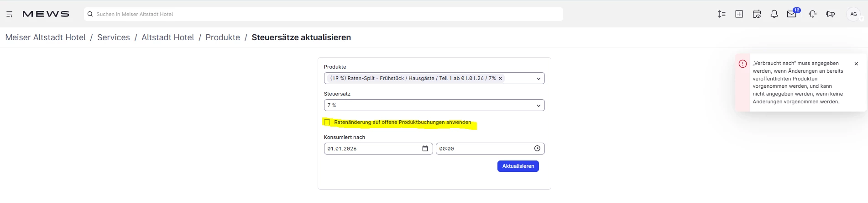Screen dimensions: 868x203
Task: Open the mail inbox with 12 badge
Action: click(x=792, y=14)
